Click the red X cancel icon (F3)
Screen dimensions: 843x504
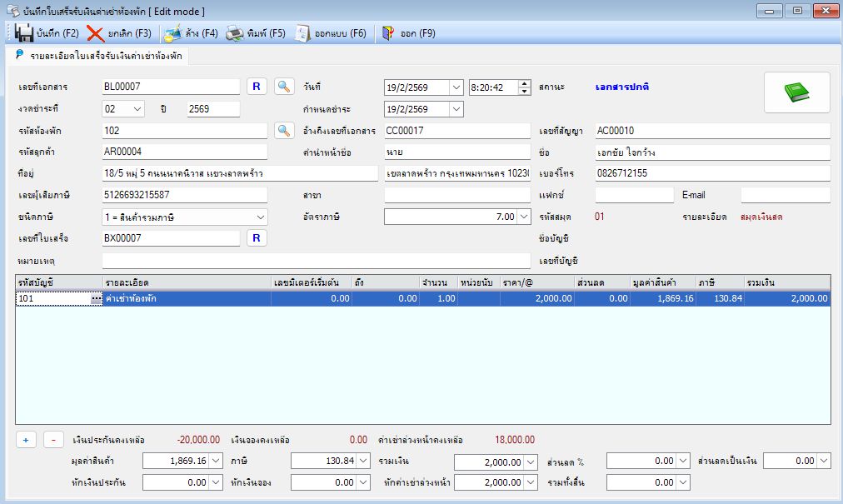(x=95, y=33)
